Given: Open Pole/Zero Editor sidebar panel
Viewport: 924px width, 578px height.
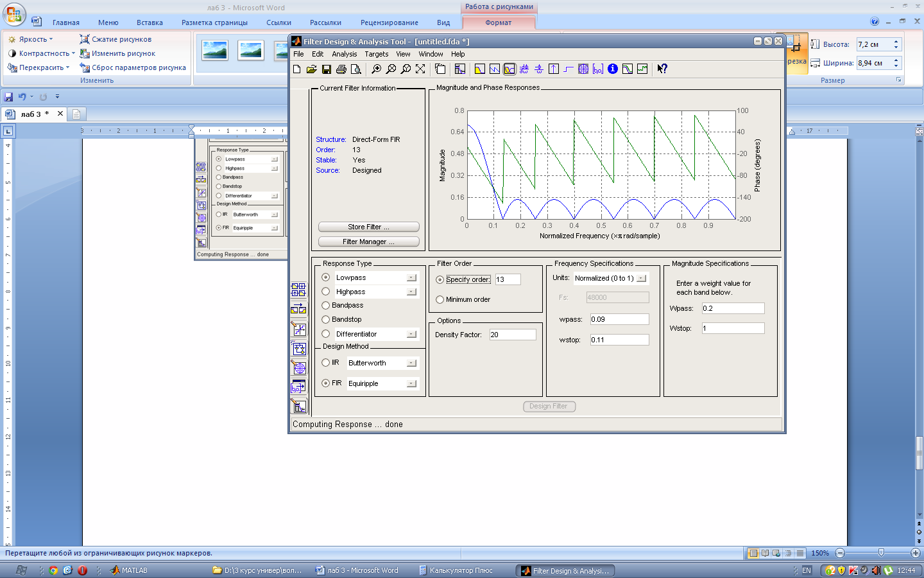Looking at the screenshot, I should pyautogui.click(x=299, y=367).
